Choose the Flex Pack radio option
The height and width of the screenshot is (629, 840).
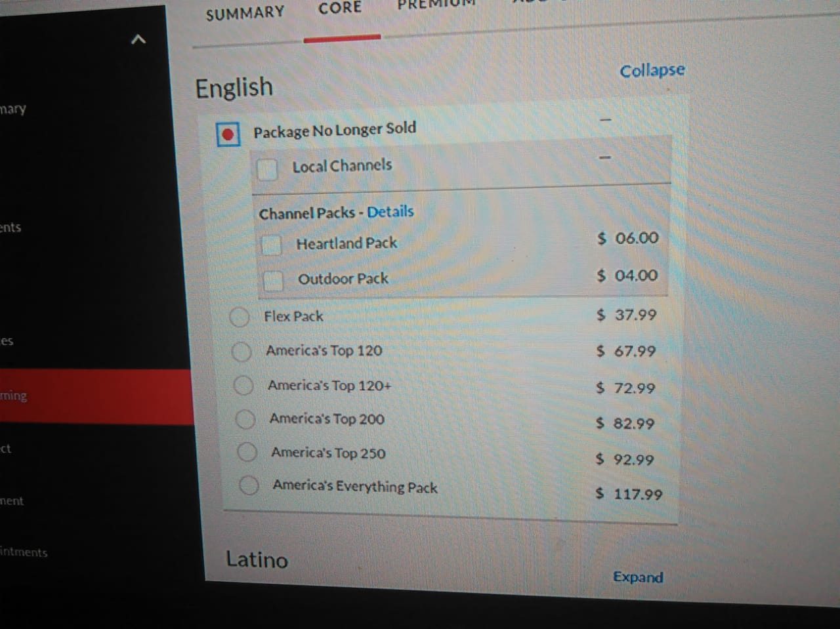pyautogui.click(x=239, y=317)
